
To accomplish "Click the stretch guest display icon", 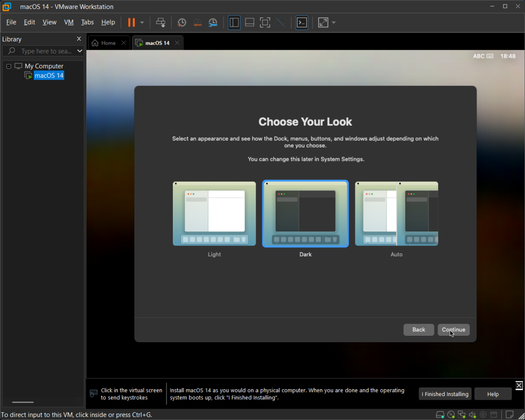I will 323,23.
